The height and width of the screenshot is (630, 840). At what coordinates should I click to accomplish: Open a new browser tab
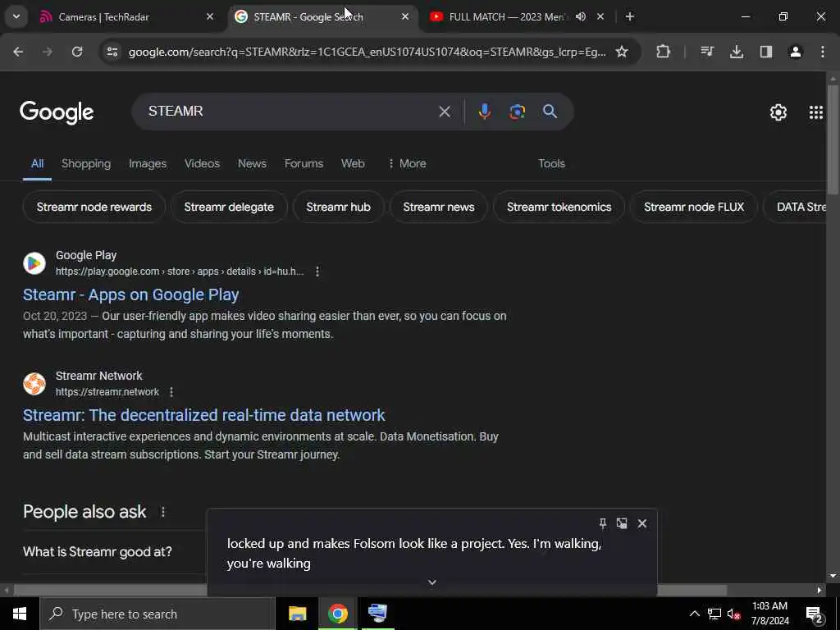[630, 16]
